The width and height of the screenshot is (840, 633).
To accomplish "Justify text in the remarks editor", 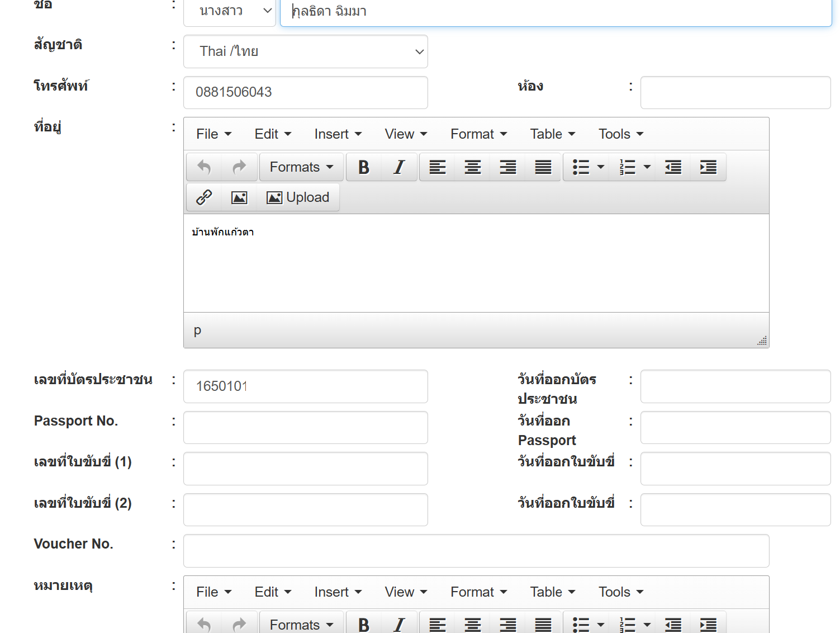I will [543, 624].
